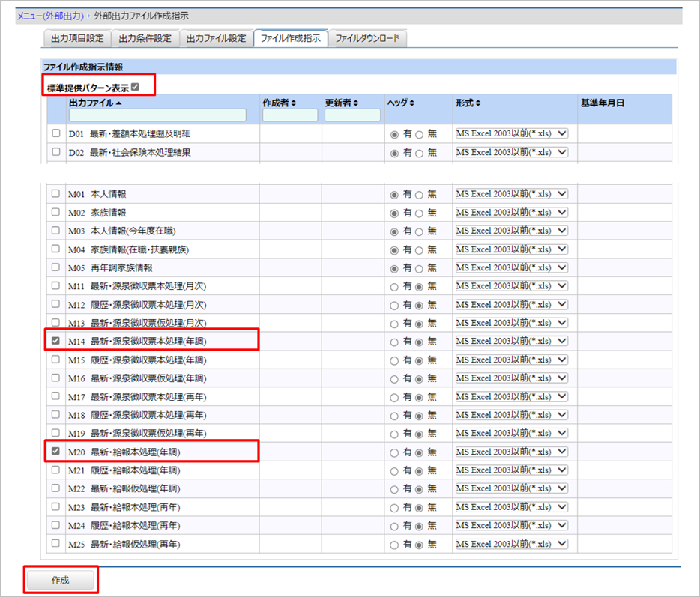Open the 形式 dropdown for row M12
Screen dimensions: 700x597
[512, 304]
